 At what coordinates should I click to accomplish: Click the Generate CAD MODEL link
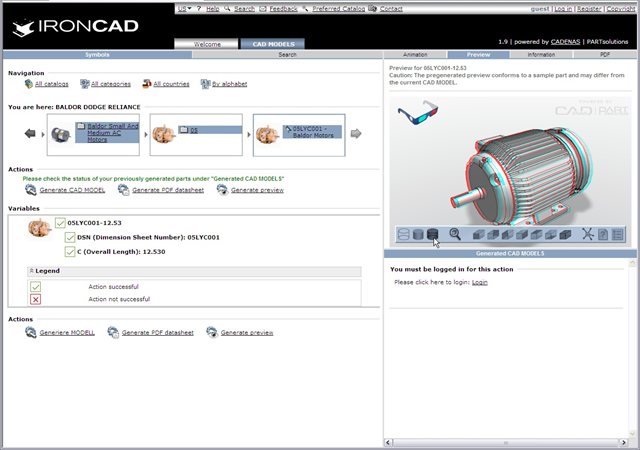coord(72,190)
